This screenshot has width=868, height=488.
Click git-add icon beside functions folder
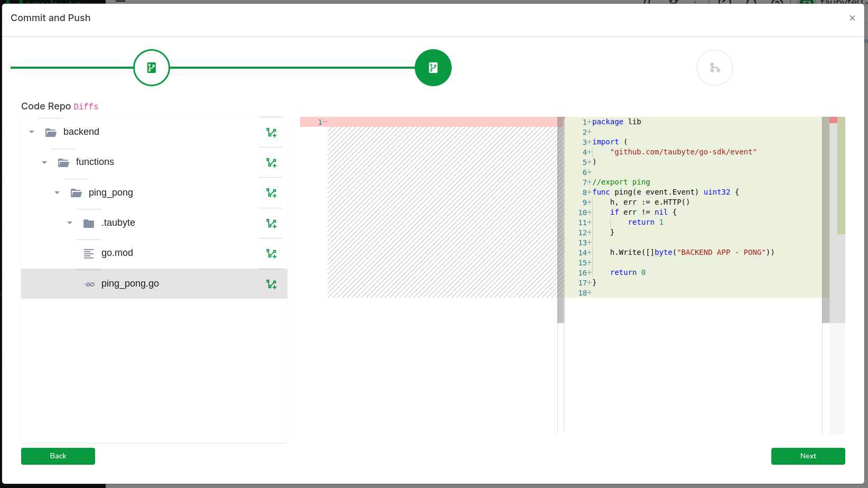272,163
